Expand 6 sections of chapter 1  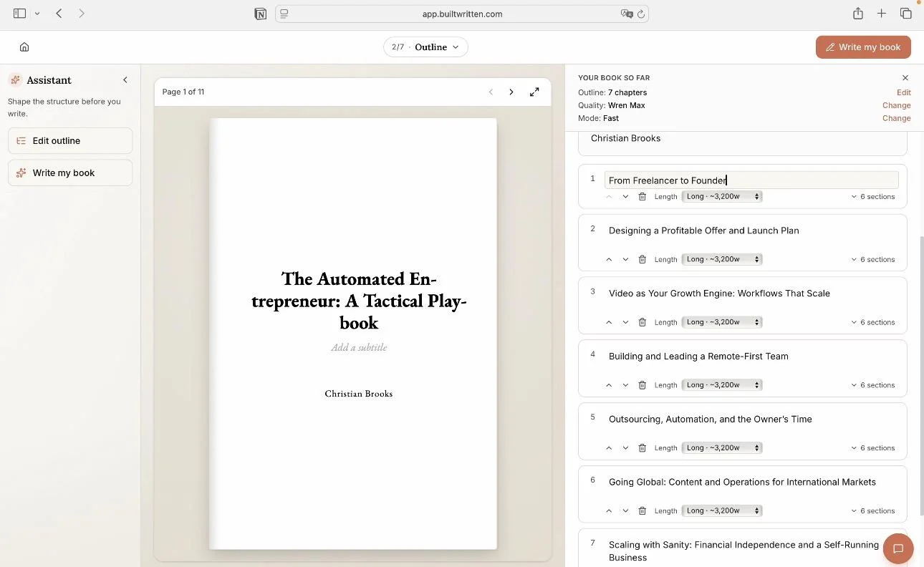pyautogui.click(x=873, y=197)
